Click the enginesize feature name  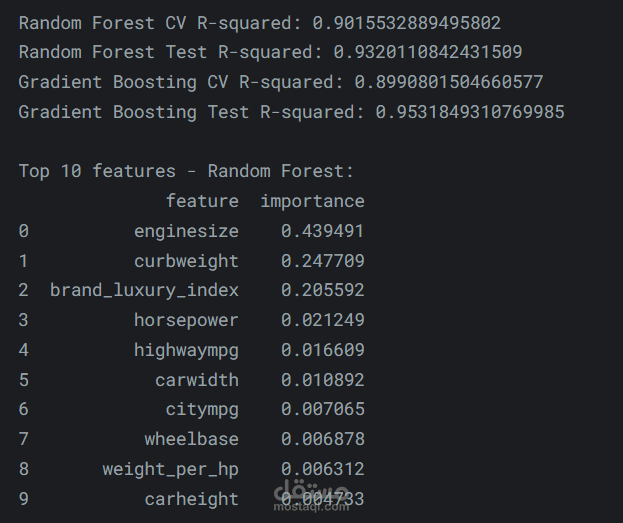coord(186,231)
